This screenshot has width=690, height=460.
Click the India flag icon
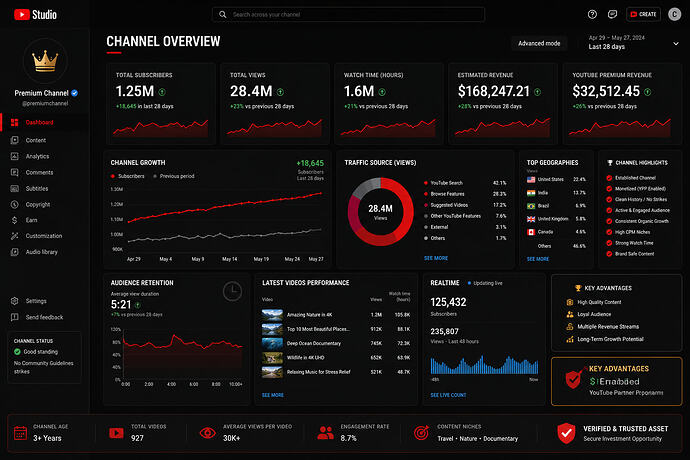point(531,193)
